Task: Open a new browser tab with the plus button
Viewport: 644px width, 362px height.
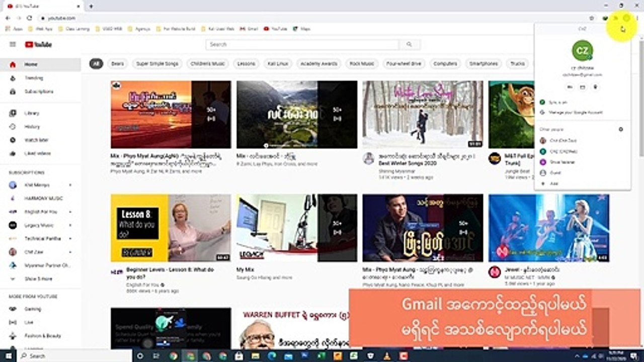Action: [91, 6]
